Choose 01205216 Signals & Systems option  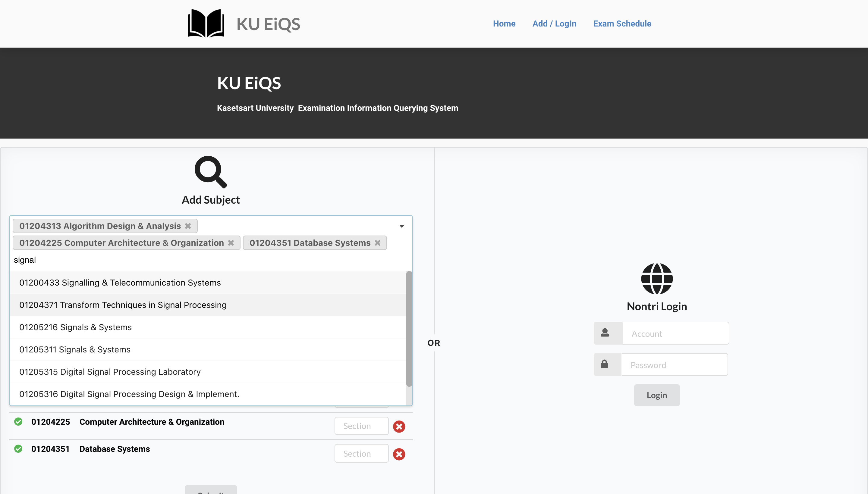208,327
